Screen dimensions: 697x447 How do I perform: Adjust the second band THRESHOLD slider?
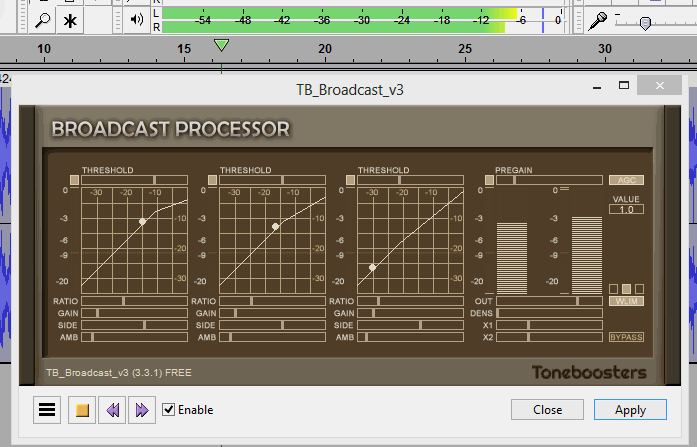[x=272, y=180]
